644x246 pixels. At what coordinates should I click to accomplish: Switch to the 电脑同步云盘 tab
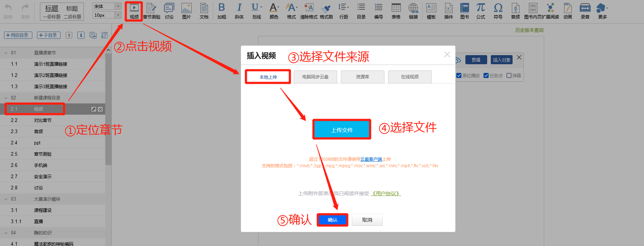click(315, 77)
